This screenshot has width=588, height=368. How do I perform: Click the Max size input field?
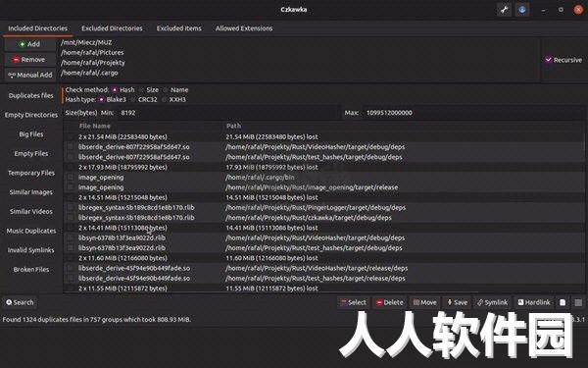(474, 113)
